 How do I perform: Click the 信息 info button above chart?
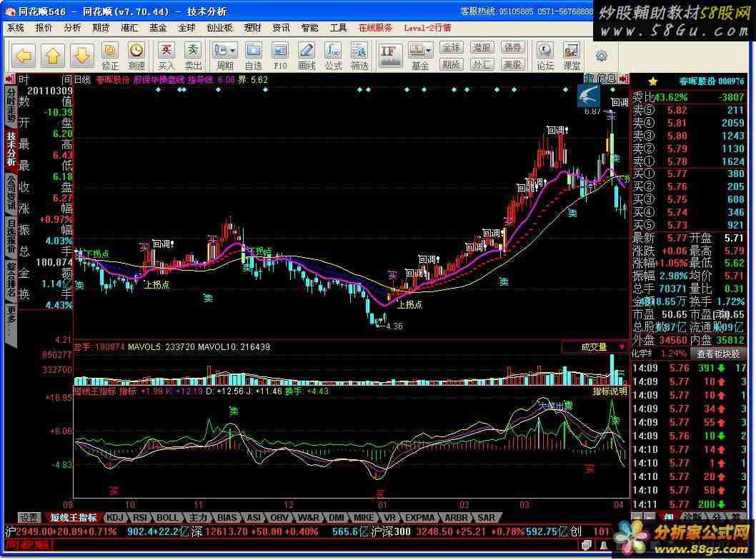(607, 79)
